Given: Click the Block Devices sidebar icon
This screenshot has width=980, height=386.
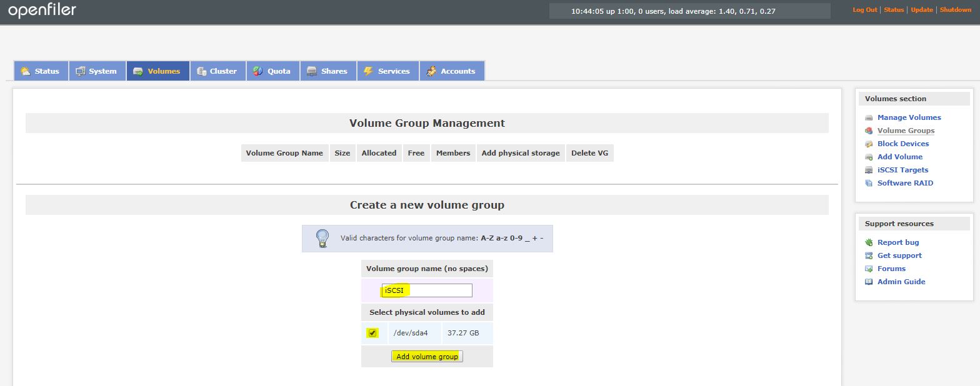Looking at the screenshot, I should click(x=869, y=144).
